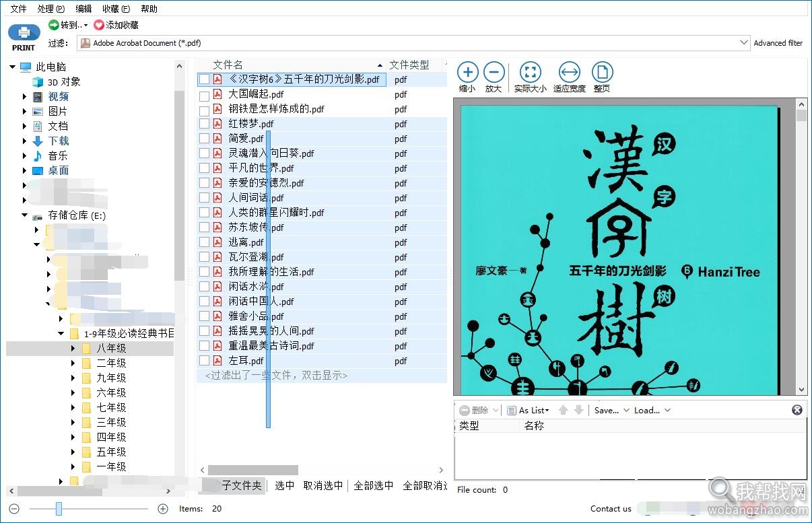Image resolution: width=812 pixels, height=523 pixels.
Task: Show whole page with 整页 icon
Action: (602, 72)
